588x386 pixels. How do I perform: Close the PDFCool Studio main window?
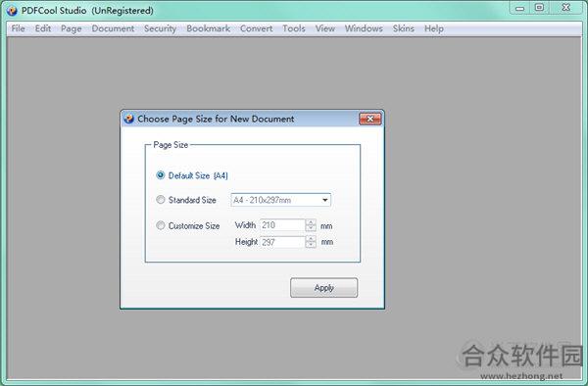[566, 8]
